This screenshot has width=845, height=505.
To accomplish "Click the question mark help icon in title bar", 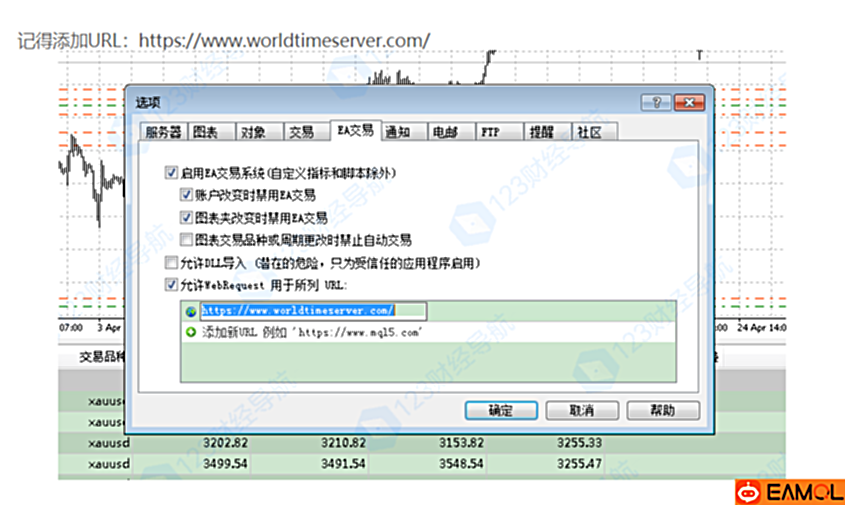I will [x=657, y=102].
